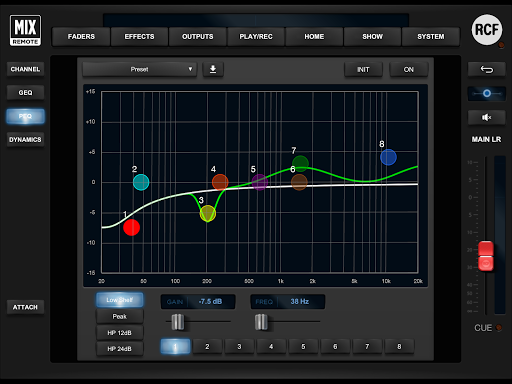Click the MIX Remote logo
The image size is (512, 384).
coord(25,30)
